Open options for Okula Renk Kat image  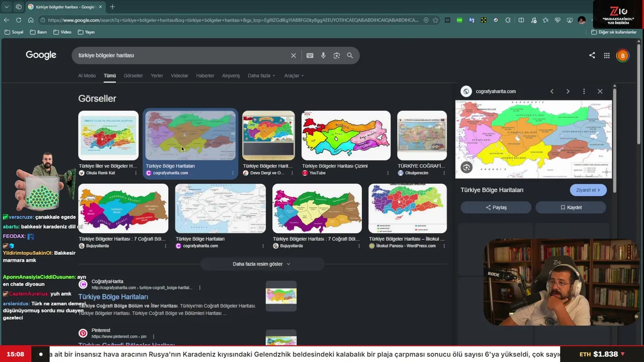pyautogui.click(x=136, y=173)
